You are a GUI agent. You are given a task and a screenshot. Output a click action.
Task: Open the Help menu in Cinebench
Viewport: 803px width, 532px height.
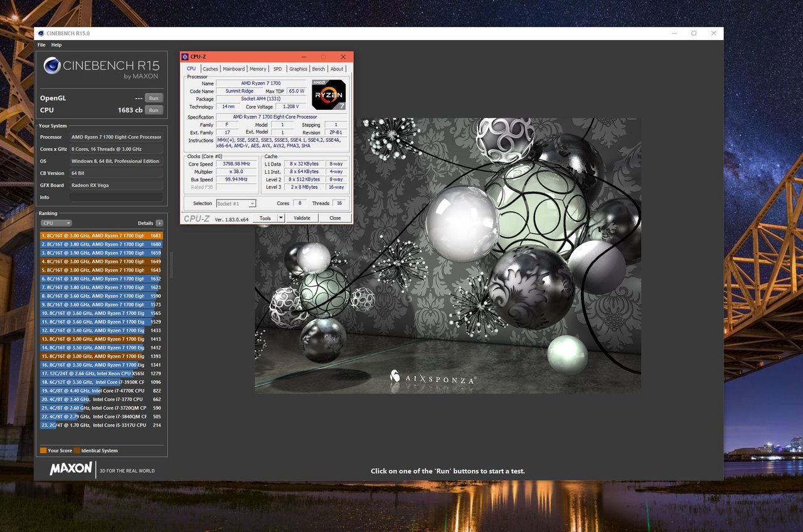(x=56, y=45)
